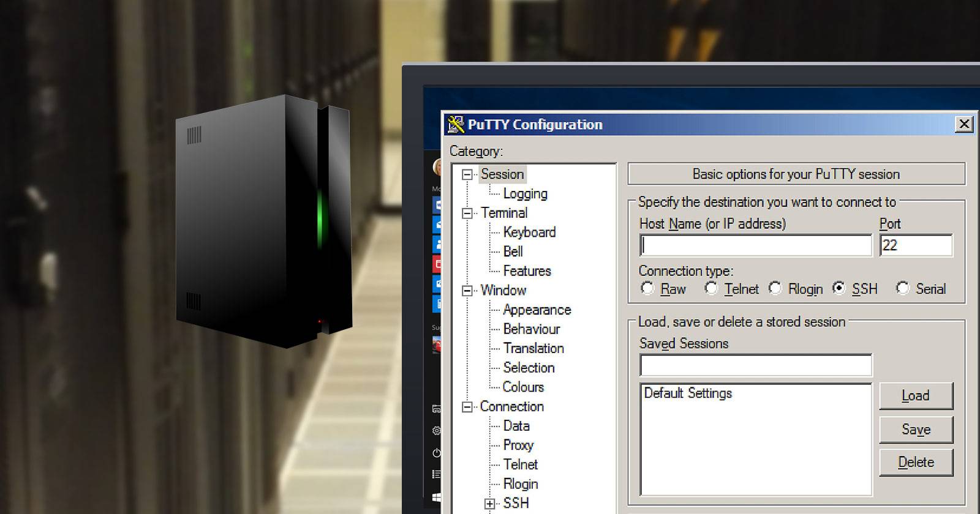Open the All apps list icon

click(436, 474)
